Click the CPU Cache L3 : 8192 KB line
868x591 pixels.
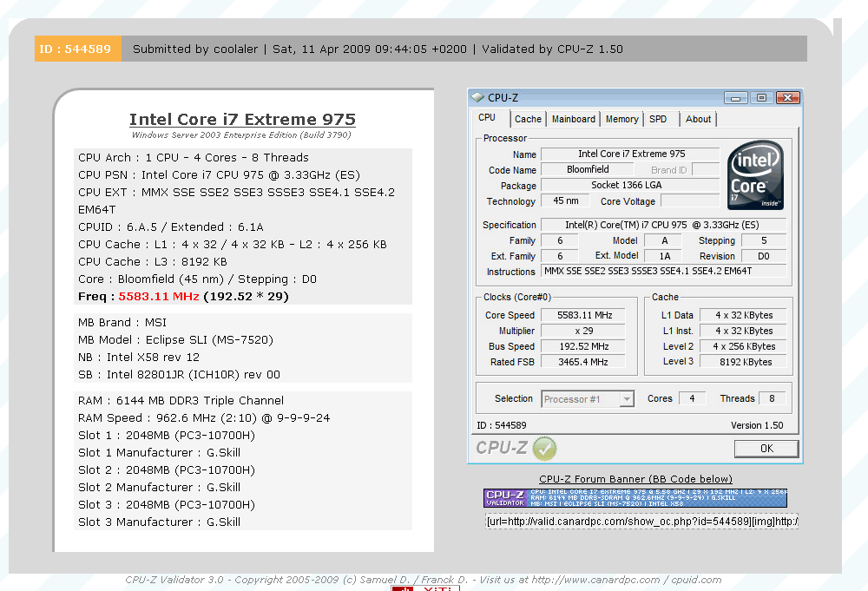click(x=152, y=262)
